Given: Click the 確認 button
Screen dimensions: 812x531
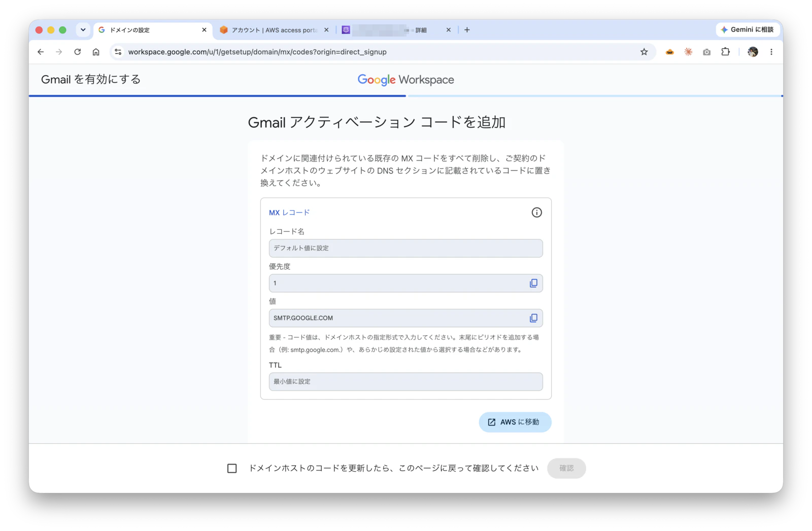Looking at the screenshot, I should 566,468.
